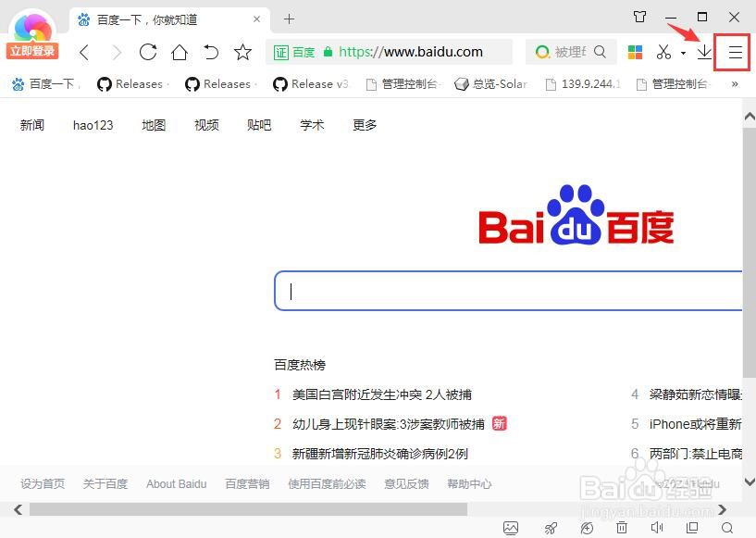Click the browser back arrow

[84, 52]
